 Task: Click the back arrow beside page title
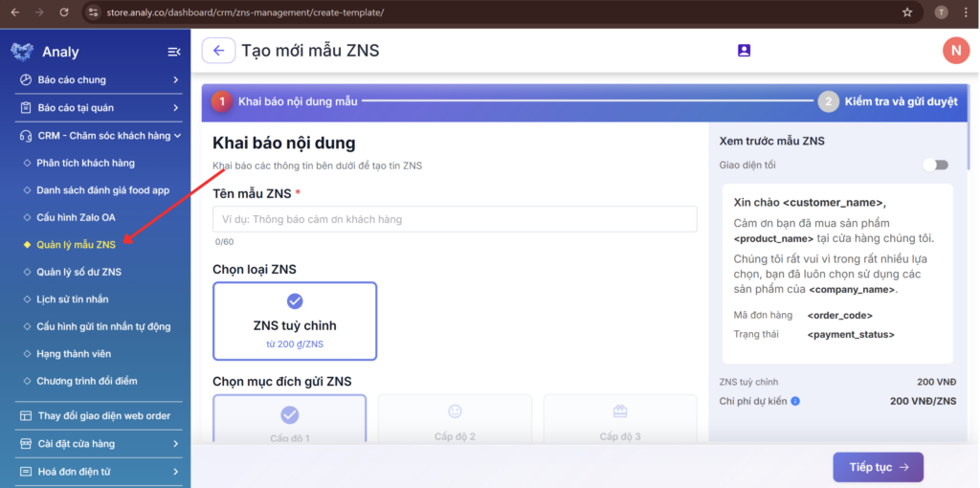[x=218, y=51]
